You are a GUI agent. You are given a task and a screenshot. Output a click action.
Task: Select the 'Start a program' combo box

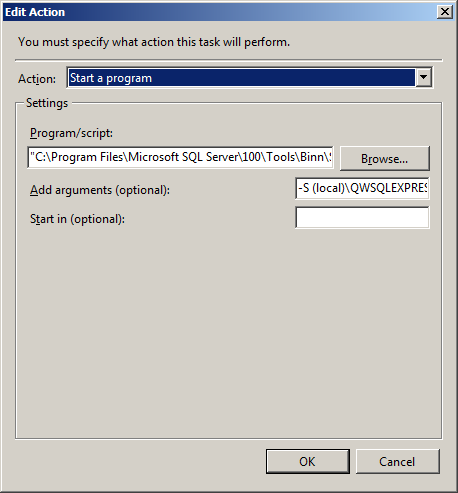249,78
